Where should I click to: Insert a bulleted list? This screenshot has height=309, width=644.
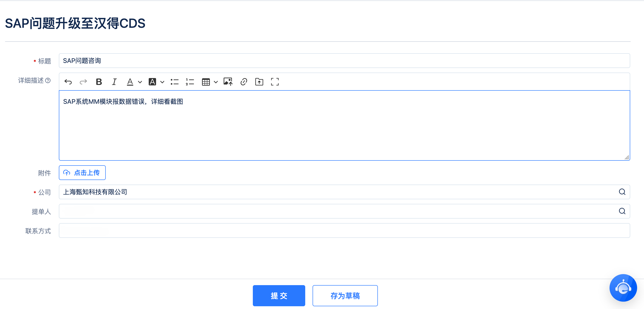point(174,82)
